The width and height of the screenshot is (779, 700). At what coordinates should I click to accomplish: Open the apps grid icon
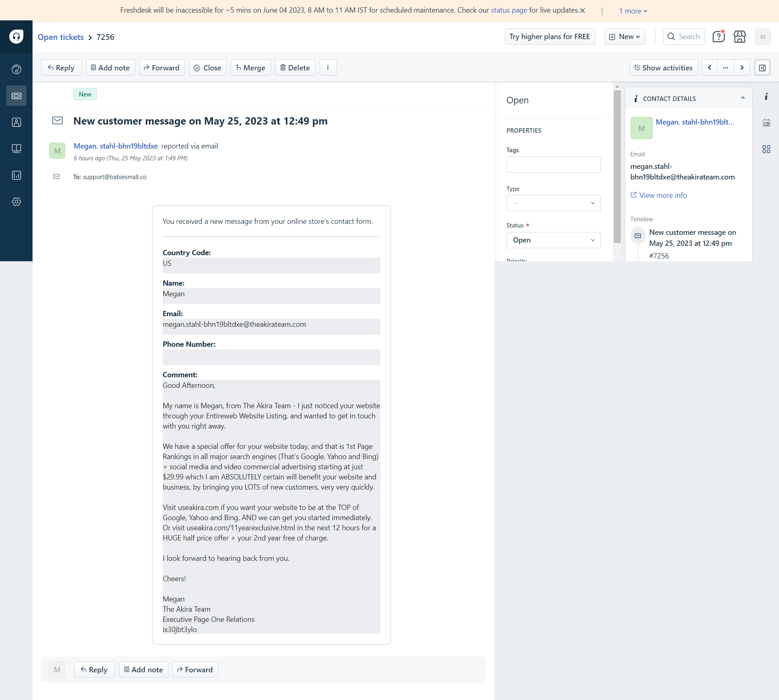766,149
